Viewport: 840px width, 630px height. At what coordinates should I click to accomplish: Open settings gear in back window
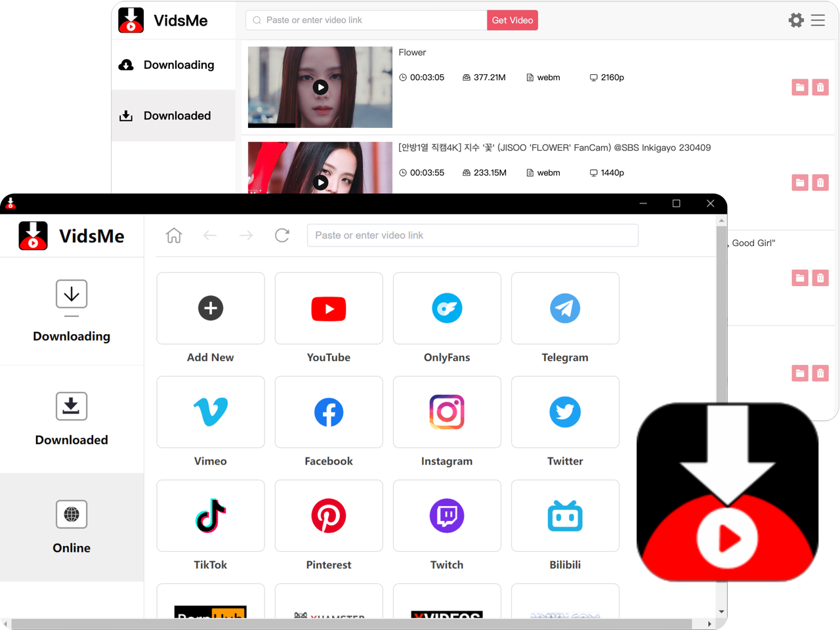click(796, 20)
